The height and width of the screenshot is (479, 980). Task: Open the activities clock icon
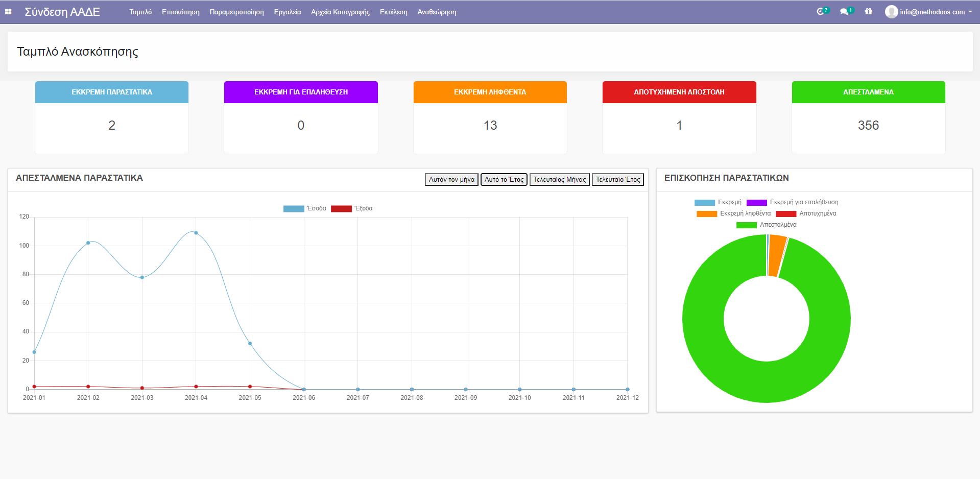(821, 12)
